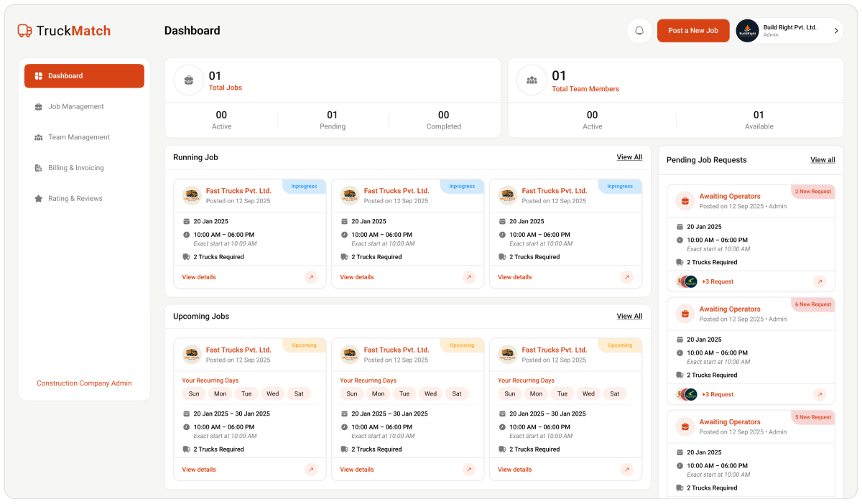
Task: Click Fast Trucks logo on first Upcoming Jobs card
Action: click(192, 355)
